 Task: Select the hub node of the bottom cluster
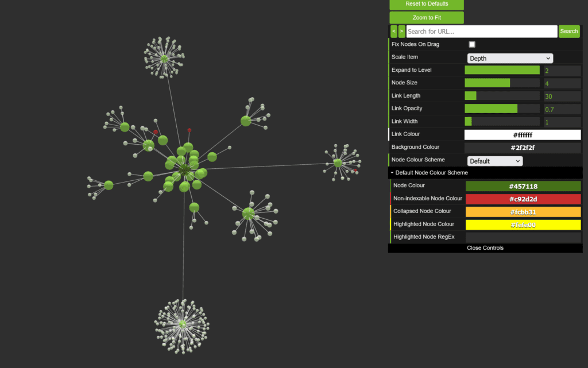point(183,324)
